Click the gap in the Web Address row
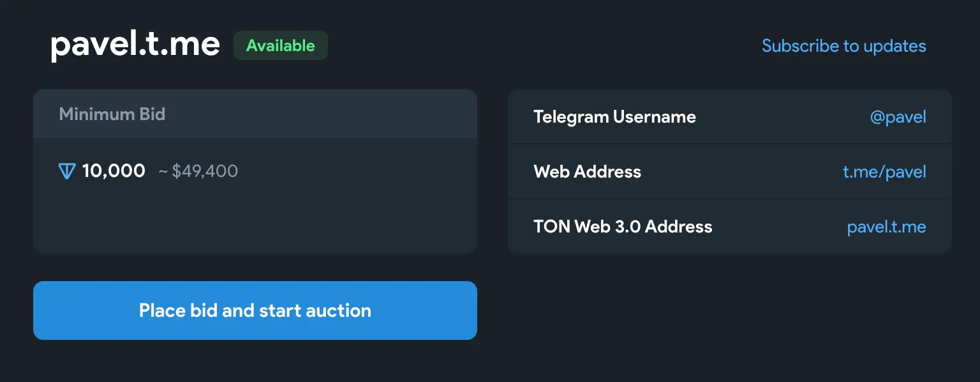Image resolution: width=980 pixels, height=382 pixels. [740, 172]
